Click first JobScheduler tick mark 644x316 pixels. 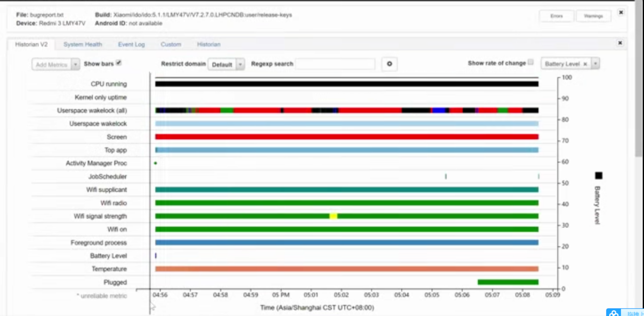pyautogui.click(x=446, y=176)
